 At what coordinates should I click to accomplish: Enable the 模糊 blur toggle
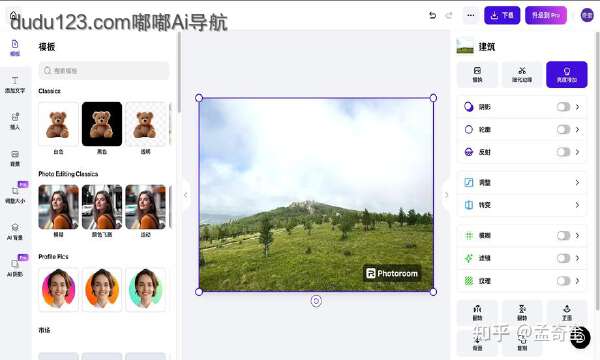click(x=563, y=235)
